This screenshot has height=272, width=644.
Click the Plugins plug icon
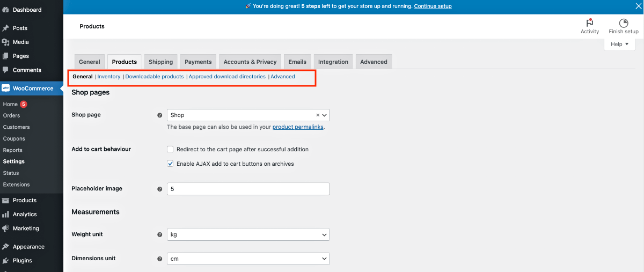[6, 261]
